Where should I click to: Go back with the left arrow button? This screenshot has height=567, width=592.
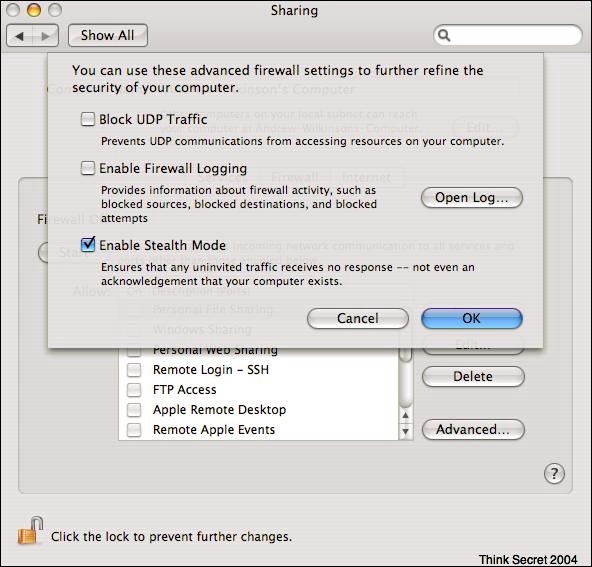(20, 36)
